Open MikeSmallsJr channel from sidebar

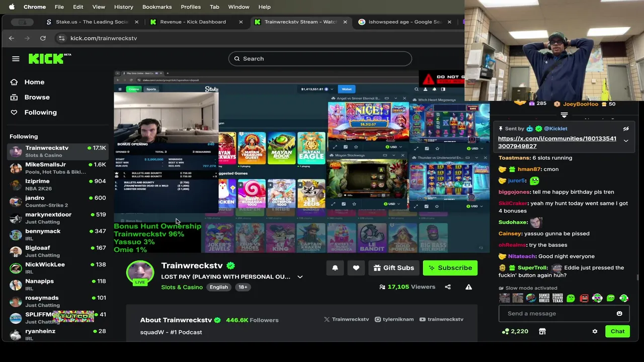pyautogui.click(x=57, y=168)
